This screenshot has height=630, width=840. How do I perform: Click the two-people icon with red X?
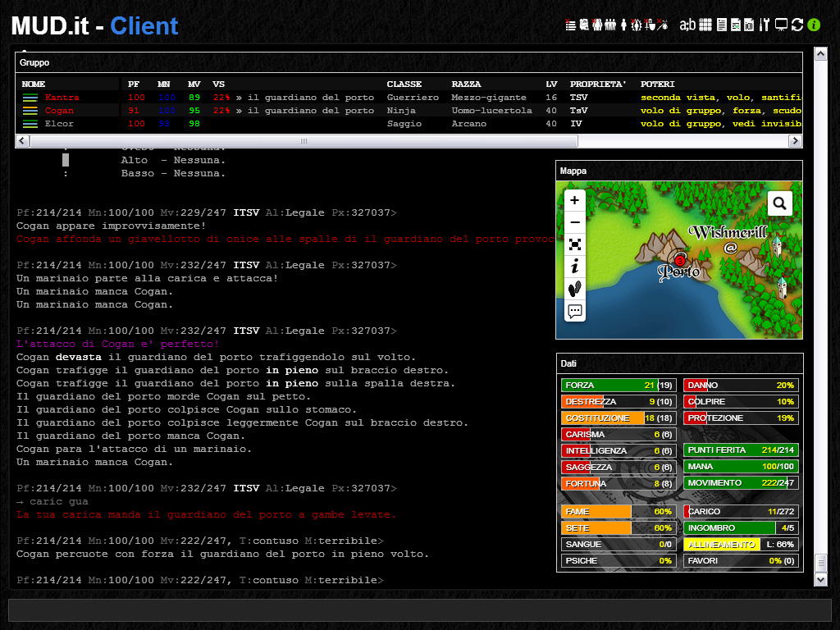(597, 25)
